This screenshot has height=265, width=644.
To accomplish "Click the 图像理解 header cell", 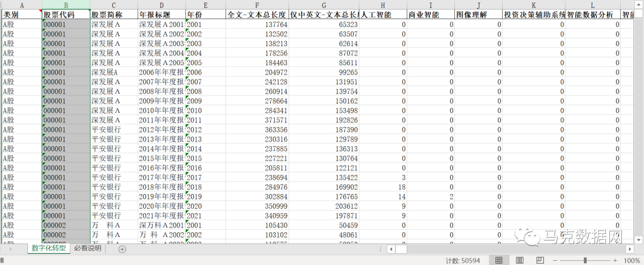I will pyautogui.click(x=478, y=14).
